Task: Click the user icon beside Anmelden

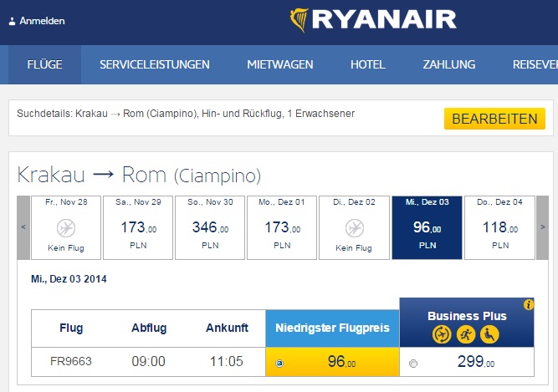Action: point(12,21)
